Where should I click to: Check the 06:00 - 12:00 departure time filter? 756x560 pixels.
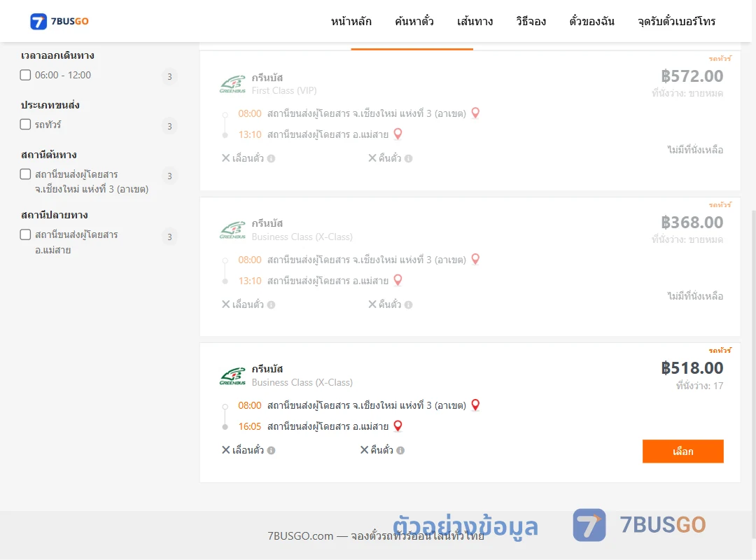(26, 75)
